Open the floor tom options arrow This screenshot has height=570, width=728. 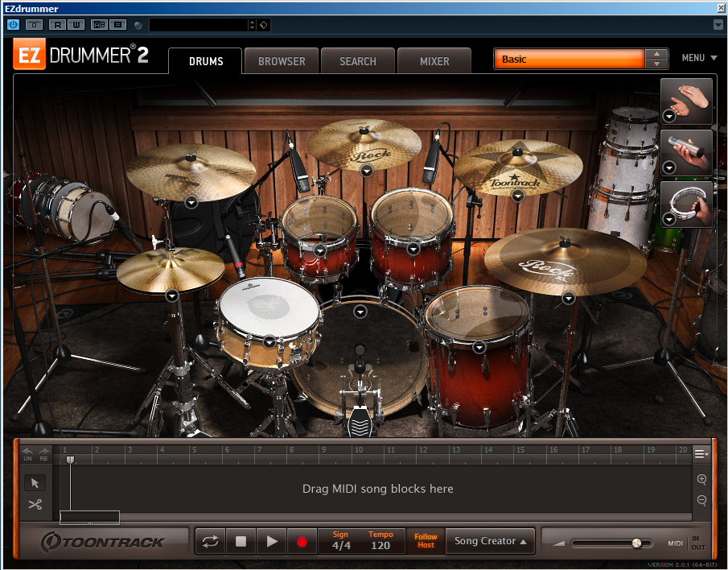tap(479, 346)
